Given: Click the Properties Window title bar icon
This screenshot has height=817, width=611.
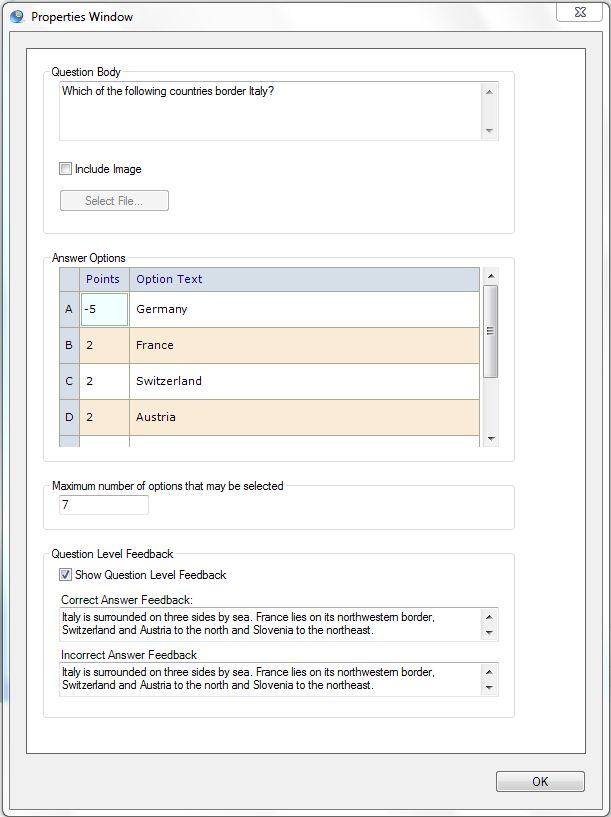Looking at the screenshot, I should coord(17,16).
